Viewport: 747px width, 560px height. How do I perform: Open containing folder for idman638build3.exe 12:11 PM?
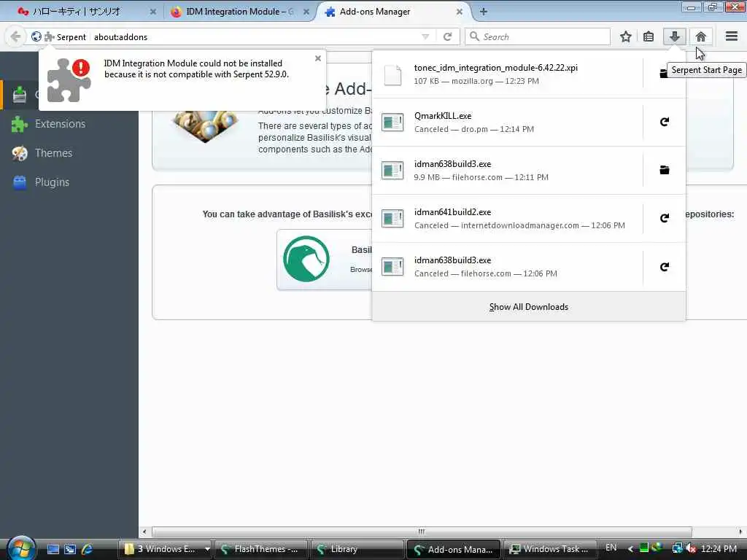[x=664, y=170]
